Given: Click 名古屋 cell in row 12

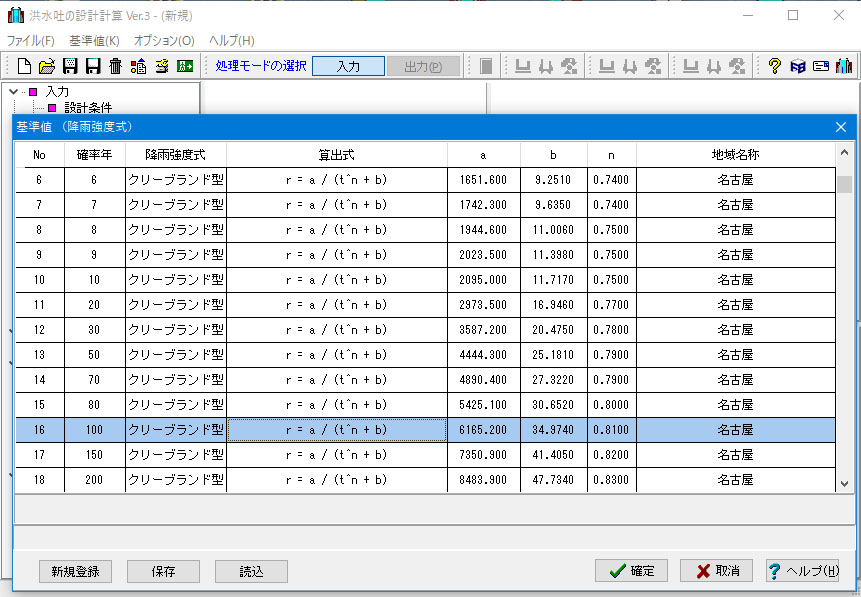Looking at the screenshot, I should coord(735,330).
